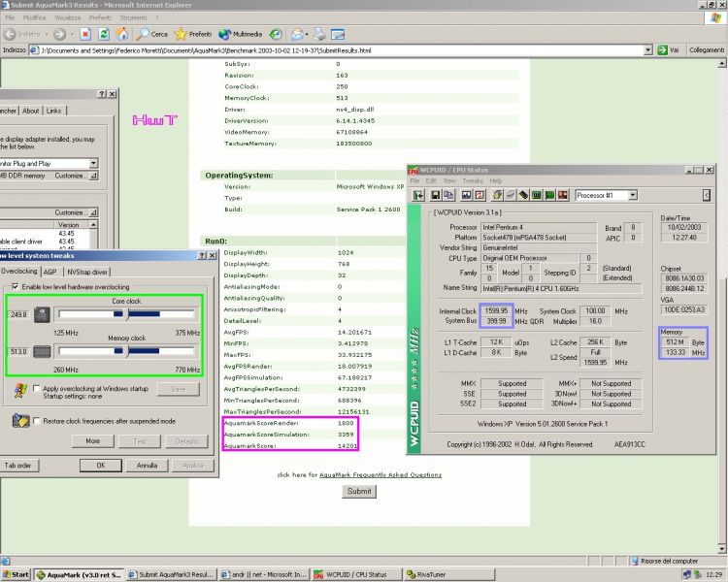Click WCPUID green chipset info icon

click(537, 195)
